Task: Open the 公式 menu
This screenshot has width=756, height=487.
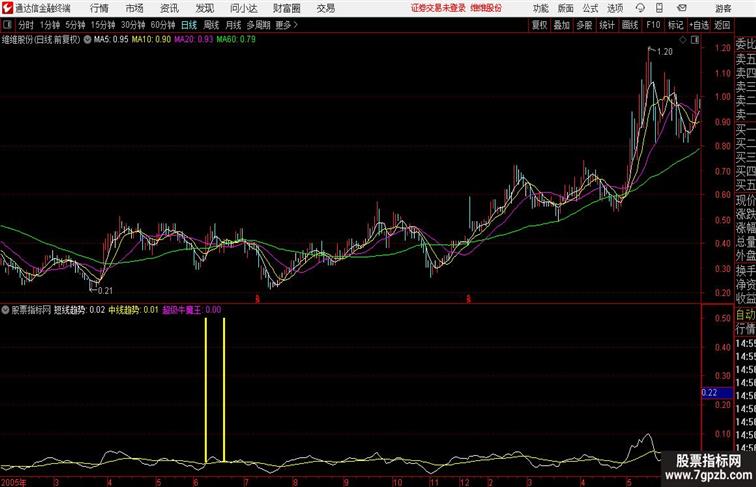Action: 590,8
